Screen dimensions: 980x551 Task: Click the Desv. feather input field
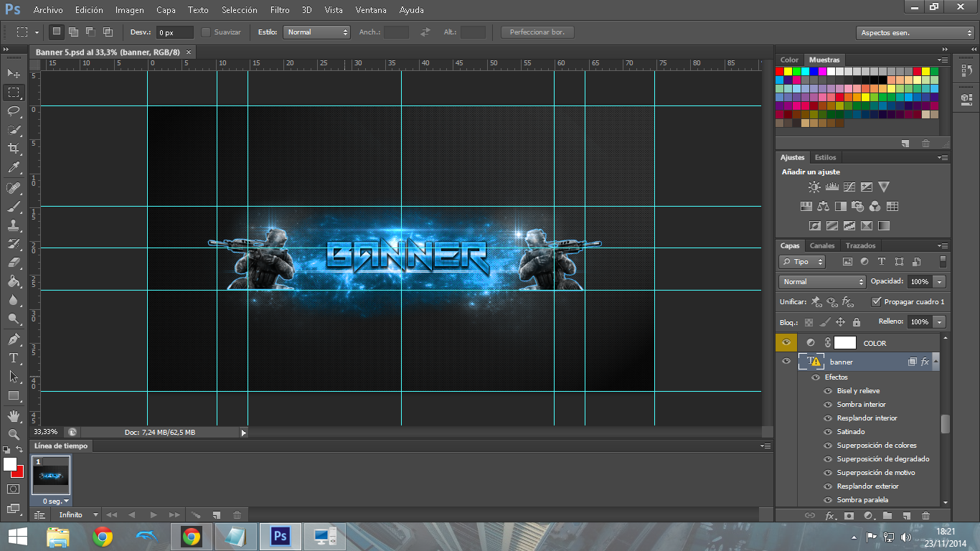click(x=175, y=32)
